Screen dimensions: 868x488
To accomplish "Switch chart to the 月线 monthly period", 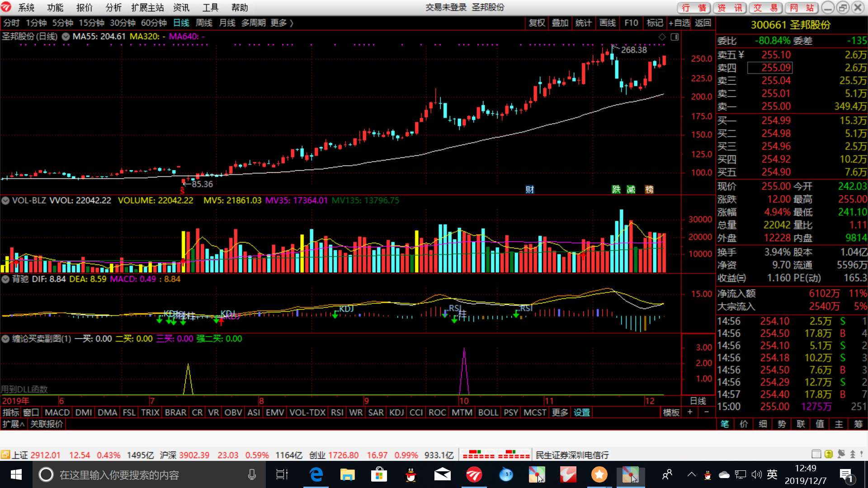I will point(227,23).
